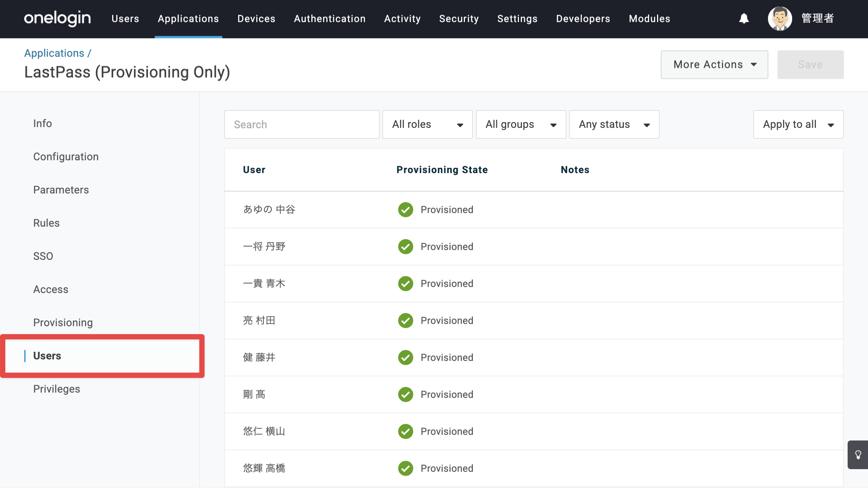Open the Devices top menu

tap(256, 18)
